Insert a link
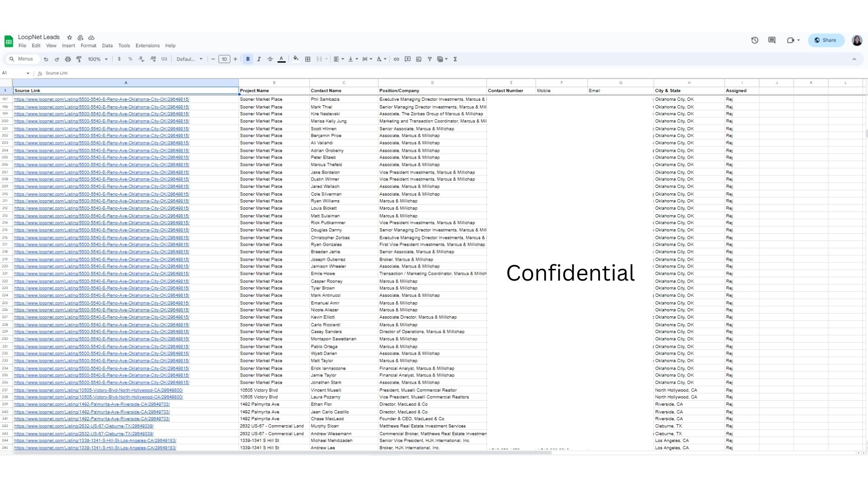 (x=396, y=59)
